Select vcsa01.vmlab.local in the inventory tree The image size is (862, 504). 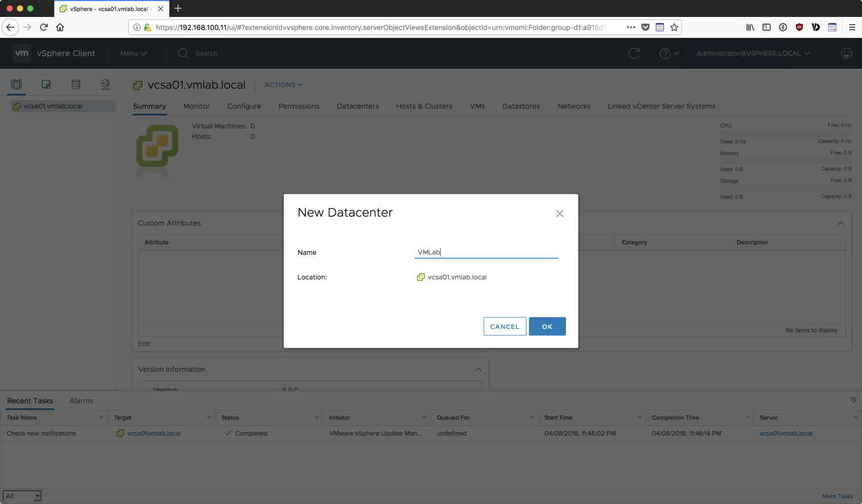click(x=53, y=106)
